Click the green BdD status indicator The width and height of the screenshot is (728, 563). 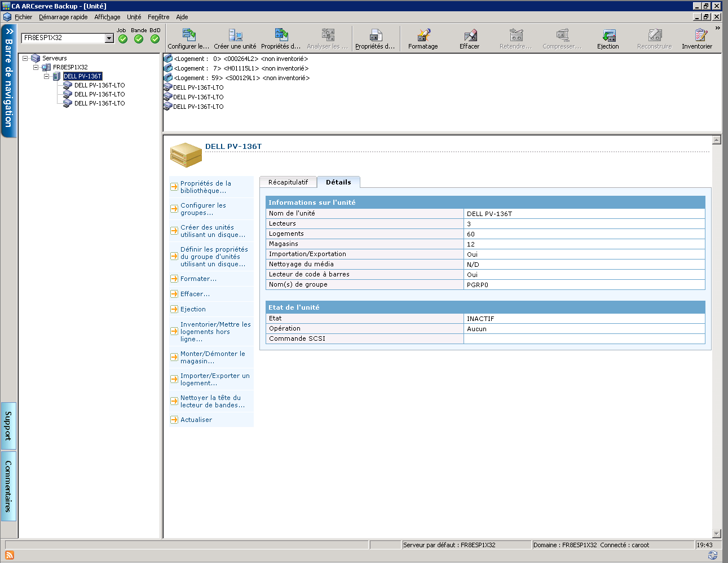(155, 39)
